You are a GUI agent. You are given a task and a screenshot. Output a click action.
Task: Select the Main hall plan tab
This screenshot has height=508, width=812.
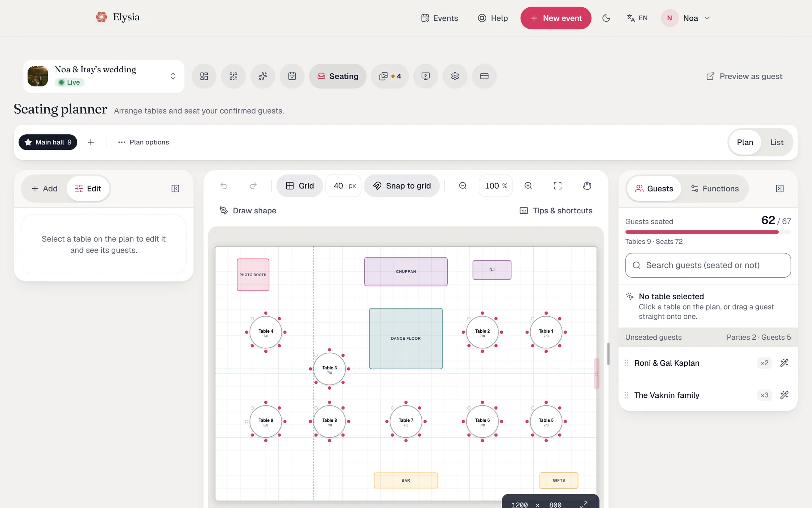(48, 142)
